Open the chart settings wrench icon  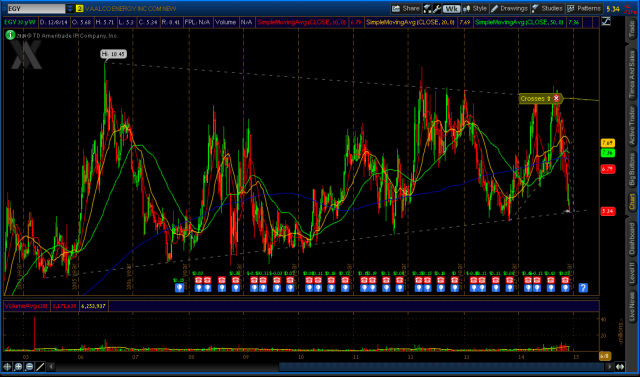coord(437,9)
